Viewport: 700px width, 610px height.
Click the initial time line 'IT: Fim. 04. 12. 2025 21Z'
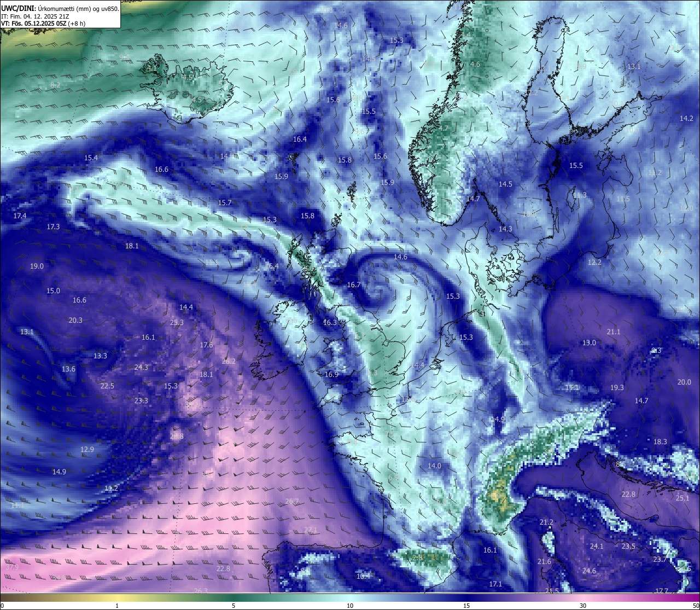point(35,16)
